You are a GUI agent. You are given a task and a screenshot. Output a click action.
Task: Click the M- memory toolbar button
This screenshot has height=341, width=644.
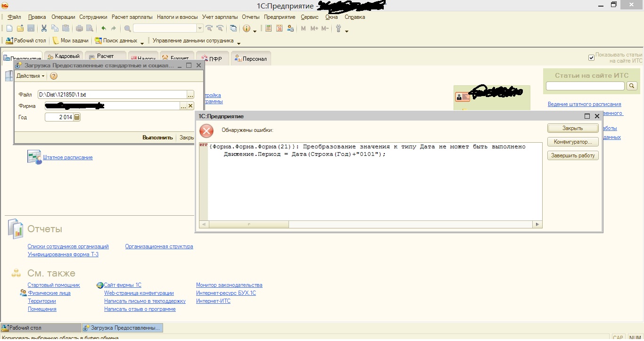point(325,29)
